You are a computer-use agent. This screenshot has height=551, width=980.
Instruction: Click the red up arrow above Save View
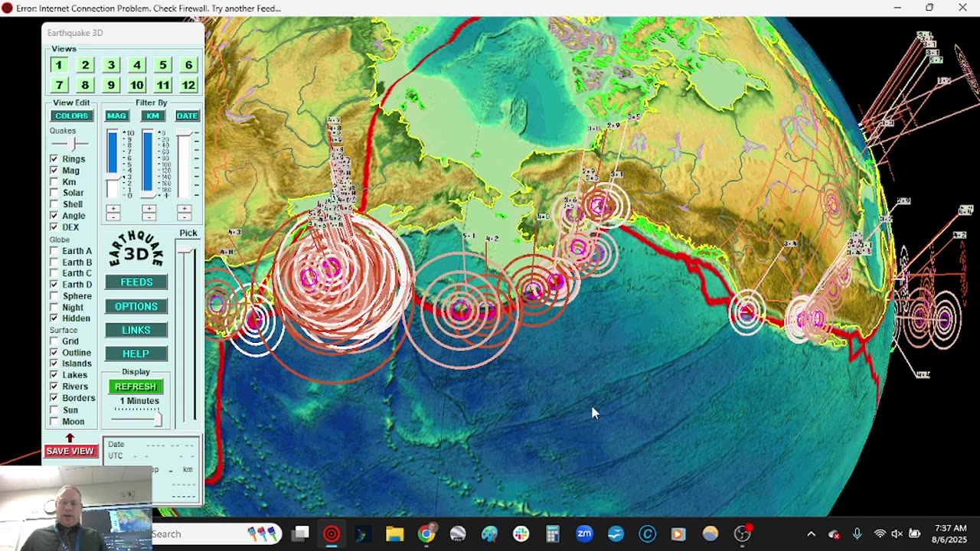point(70,439)
